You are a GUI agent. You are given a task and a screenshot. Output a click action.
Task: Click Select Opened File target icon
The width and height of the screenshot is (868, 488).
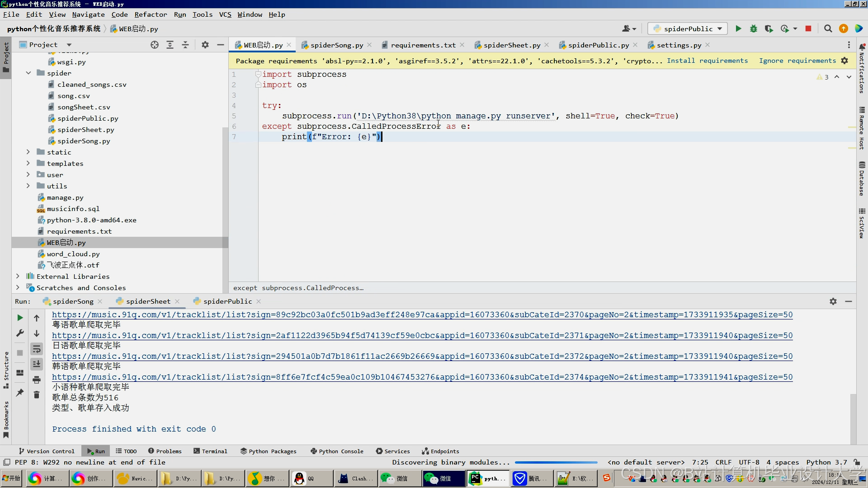(x=155, y=45)
